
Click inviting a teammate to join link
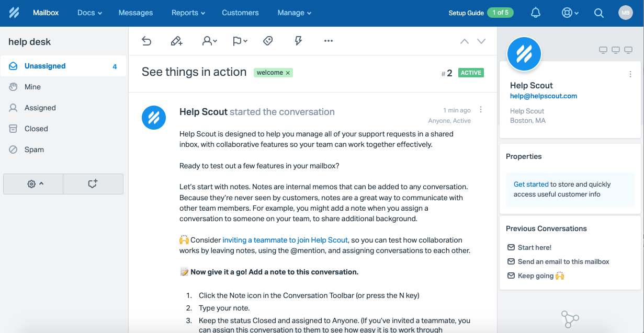point(285,240)
